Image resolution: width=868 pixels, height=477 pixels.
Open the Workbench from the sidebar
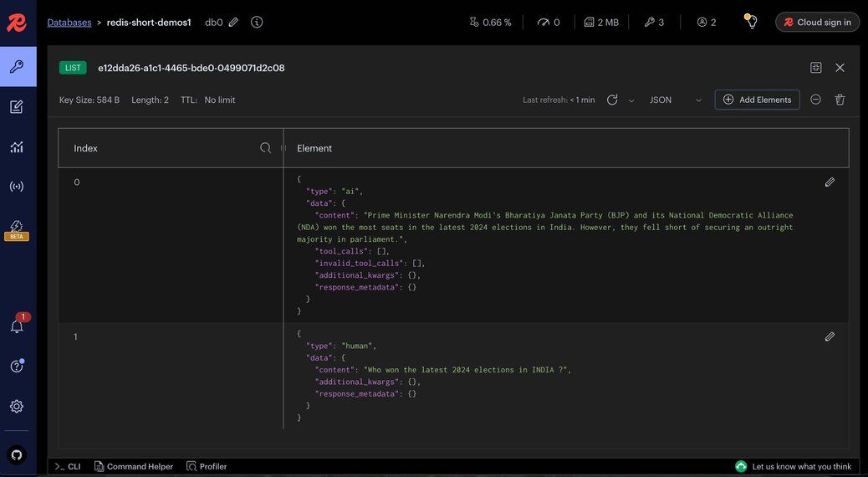point(17,107)
